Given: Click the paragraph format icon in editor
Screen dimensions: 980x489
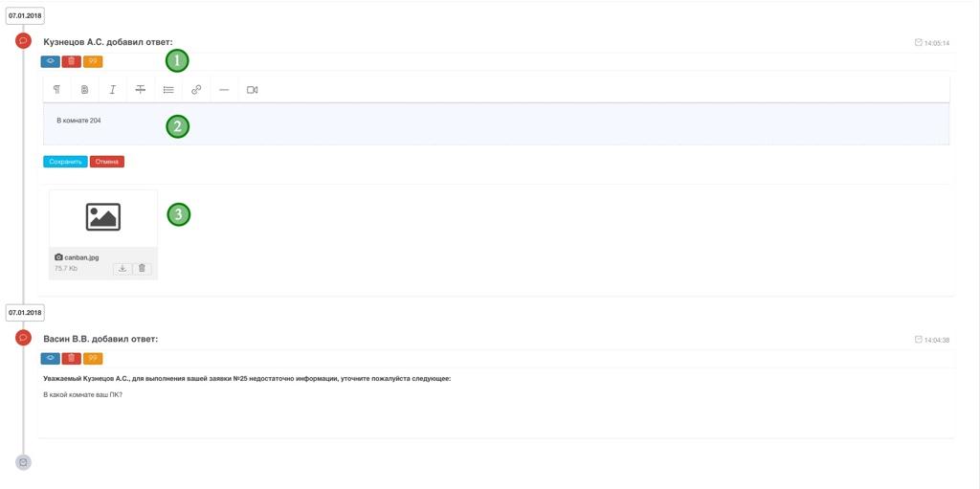Looking at the screenshot, I should click(x=56, y=90).
